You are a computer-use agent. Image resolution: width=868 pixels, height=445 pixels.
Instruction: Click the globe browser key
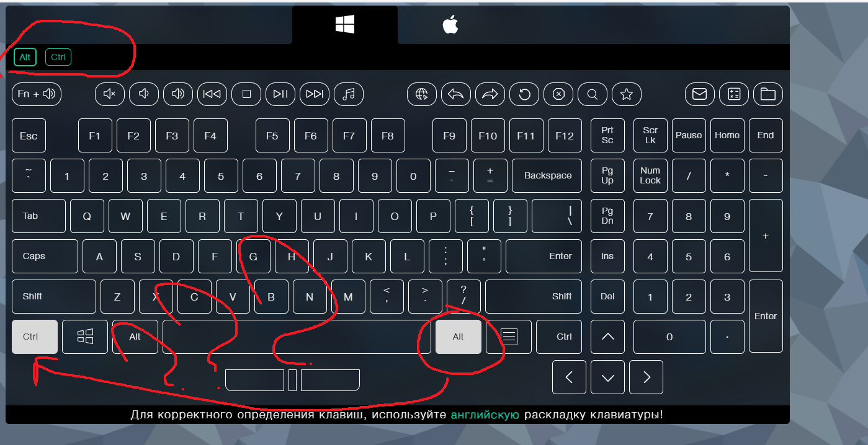coord(422,94)
